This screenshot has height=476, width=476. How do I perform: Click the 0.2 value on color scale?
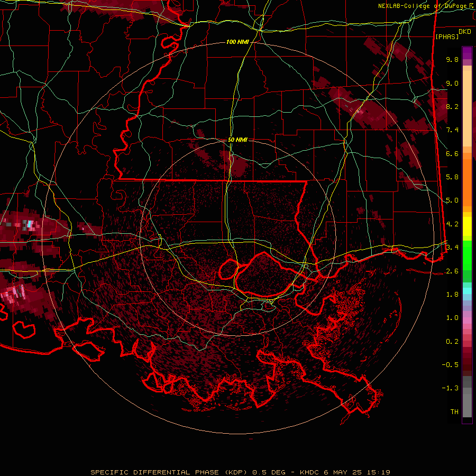click(452, 342)
